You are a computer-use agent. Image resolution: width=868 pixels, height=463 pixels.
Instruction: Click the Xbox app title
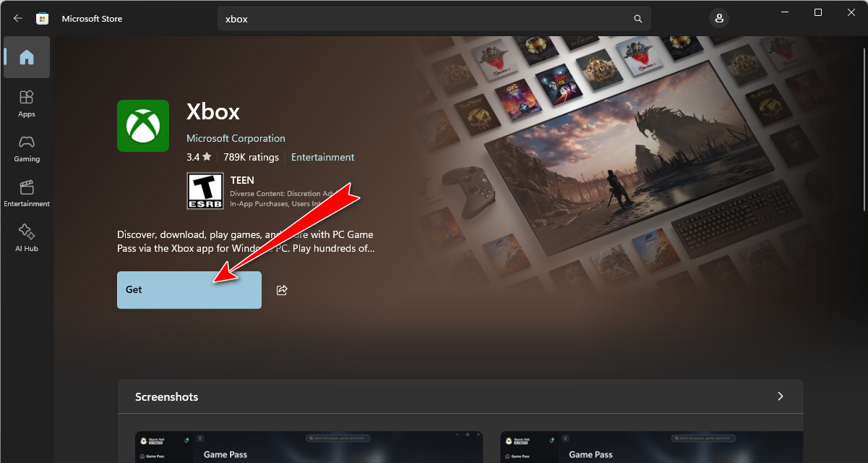pos(213,111)
